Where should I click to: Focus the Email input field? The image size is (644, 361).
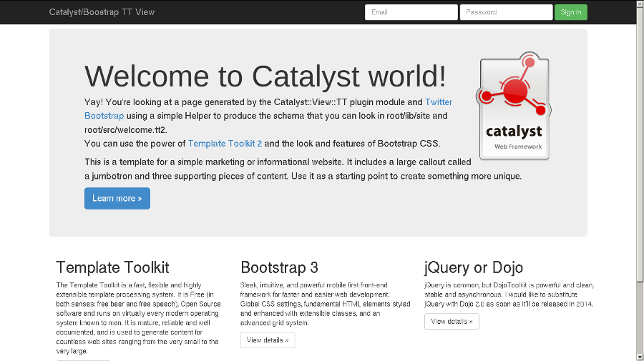(411, 12)
